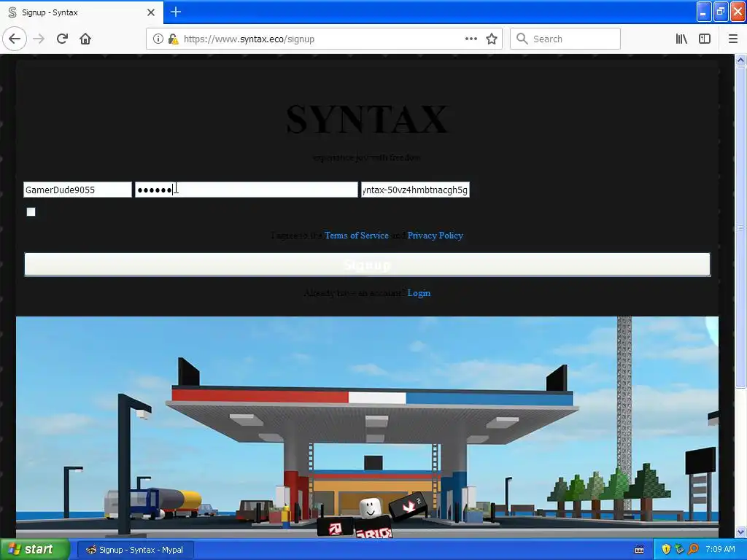The height and width of the screenshot is (560, 747).
Task: Minimize the browser window
Action: (704, 12)
